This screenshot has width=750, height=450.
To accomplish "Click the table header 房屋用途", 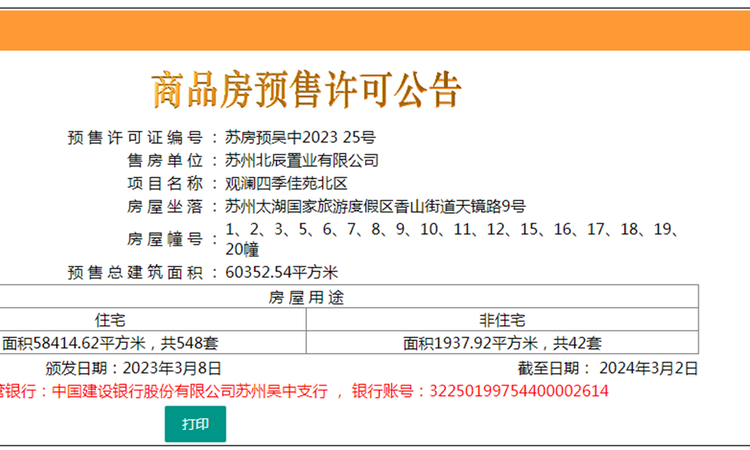I will pos(306,297).
